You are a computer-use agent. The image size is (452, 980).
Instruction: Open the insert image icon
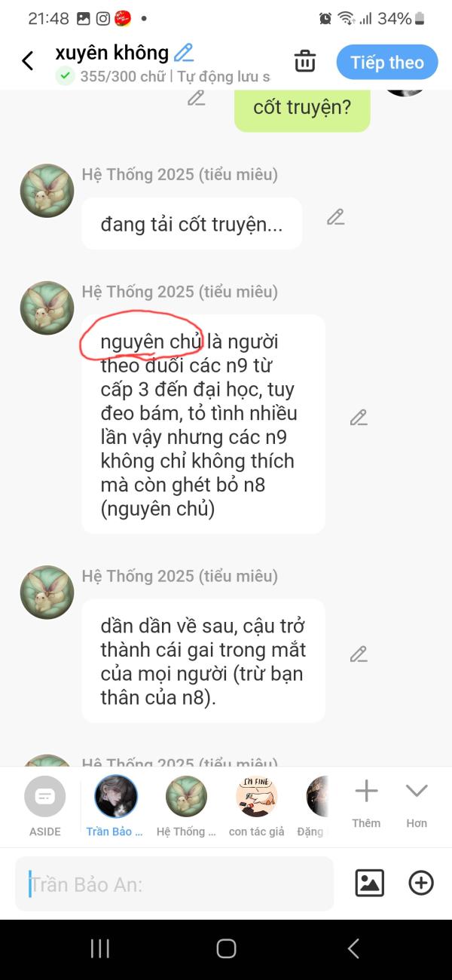coord(370,883)
